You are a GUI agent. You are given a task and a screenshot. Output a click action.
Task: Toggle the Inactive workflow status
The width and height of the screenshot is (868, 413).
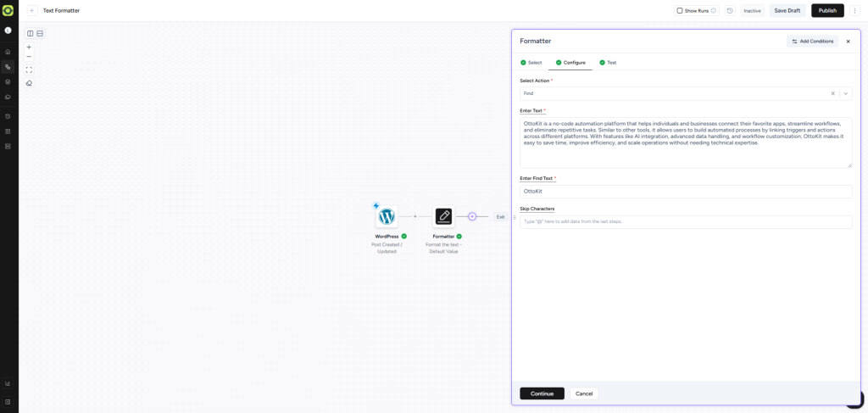(x=752, y=11)
